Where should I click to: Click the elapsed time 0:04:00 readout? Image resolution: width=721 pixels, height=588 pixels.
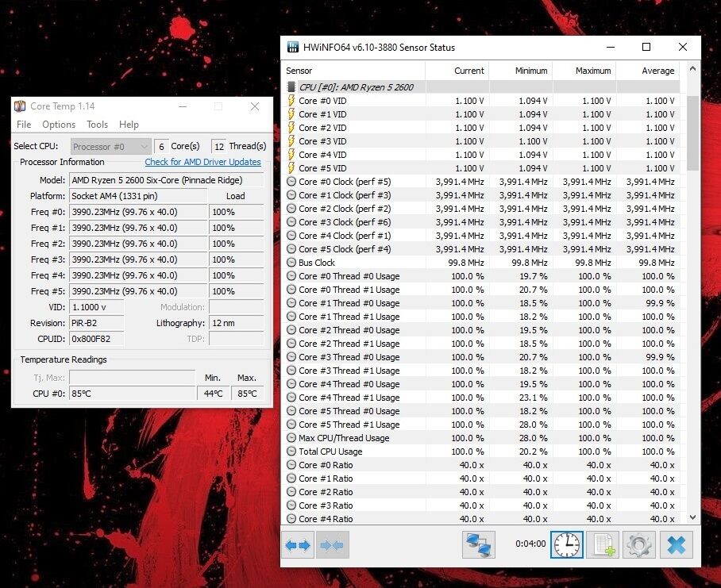point(530,544)
